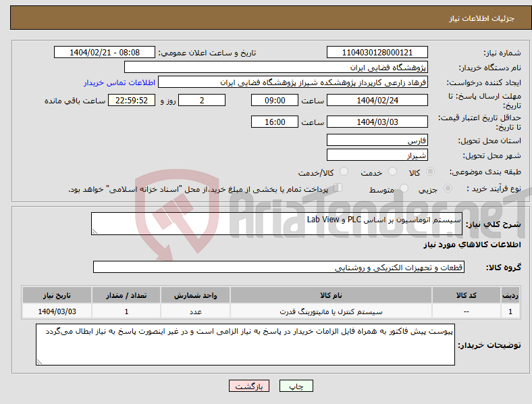Screen dimensions: 532x404
Task: Click the بازگشت (back) button
Action: click(x=249, y=386)
